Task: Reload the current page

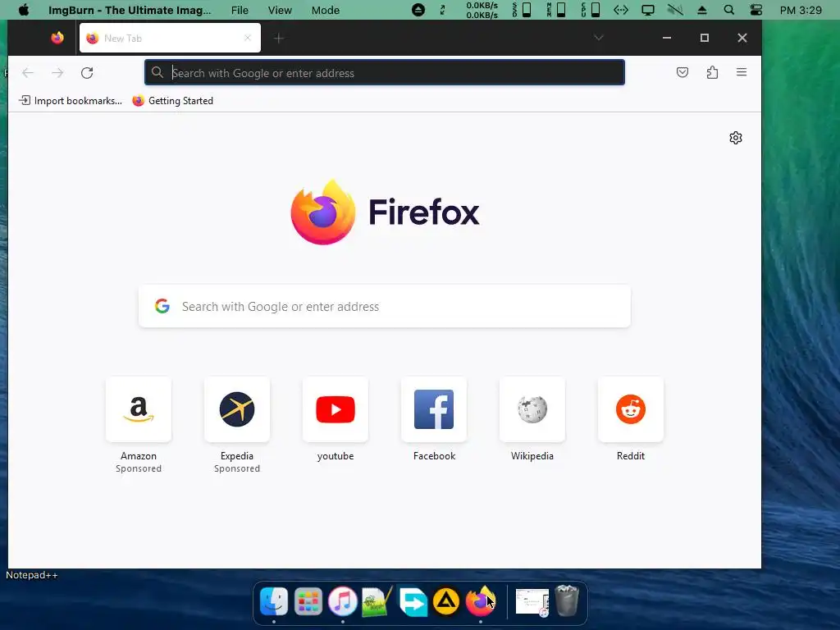Action: click(87, 73)
